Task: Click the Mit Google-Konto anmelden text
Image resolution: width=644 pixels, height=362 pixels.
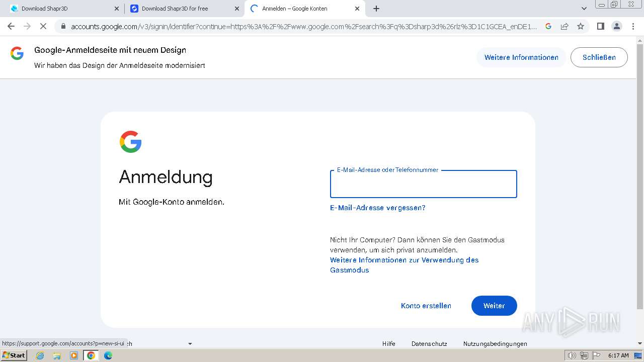Action: (x=172, y=202)
